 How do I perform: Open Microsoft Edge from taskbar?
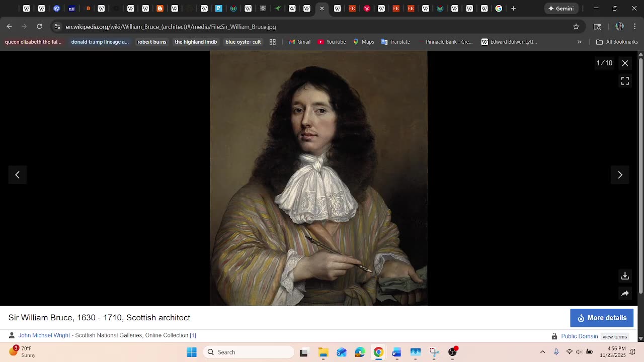coord(360,352)
